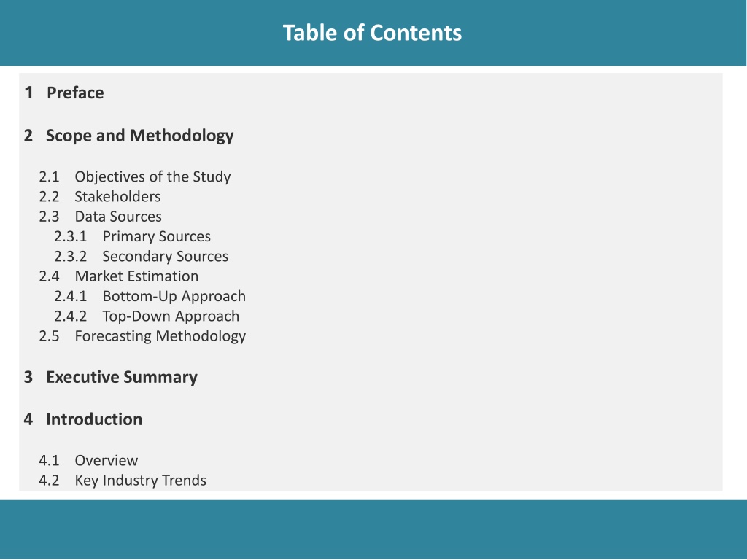747x560 pixels.
Task: Open the Data Sources subsection
Action: [x=101, y=216]
